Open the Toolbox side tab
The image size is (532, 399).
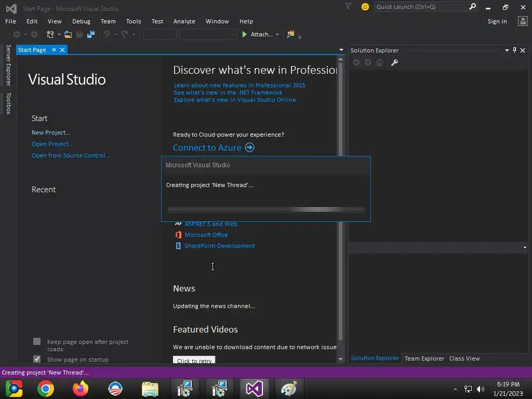click(x=8, y=103)
